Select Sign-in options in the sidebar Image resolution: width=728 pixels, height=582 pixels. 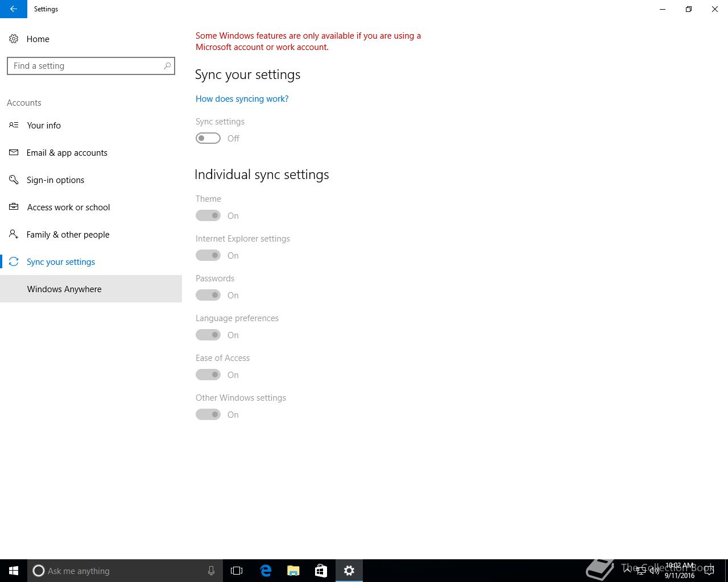tap(91, 180)
